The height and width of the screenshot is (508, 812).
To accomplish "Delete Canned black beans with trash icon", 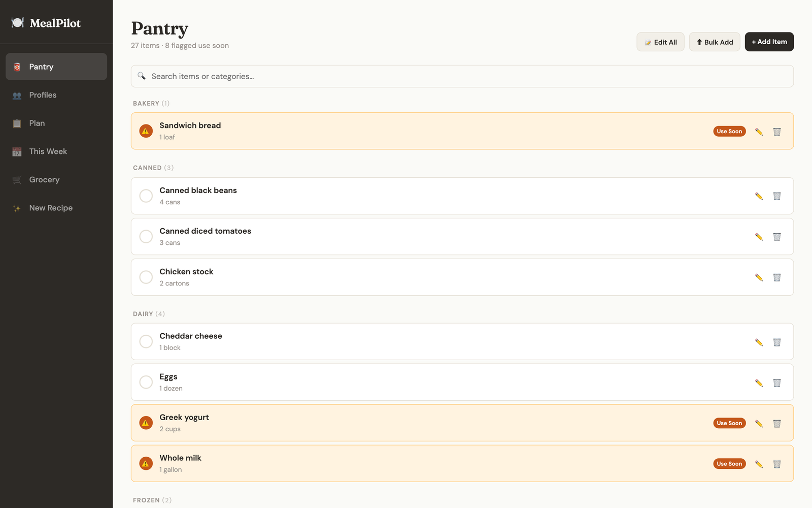I will point(777,196).
